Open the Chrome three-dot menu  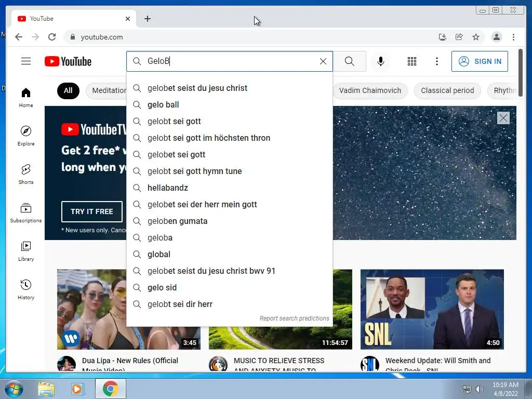513,37
